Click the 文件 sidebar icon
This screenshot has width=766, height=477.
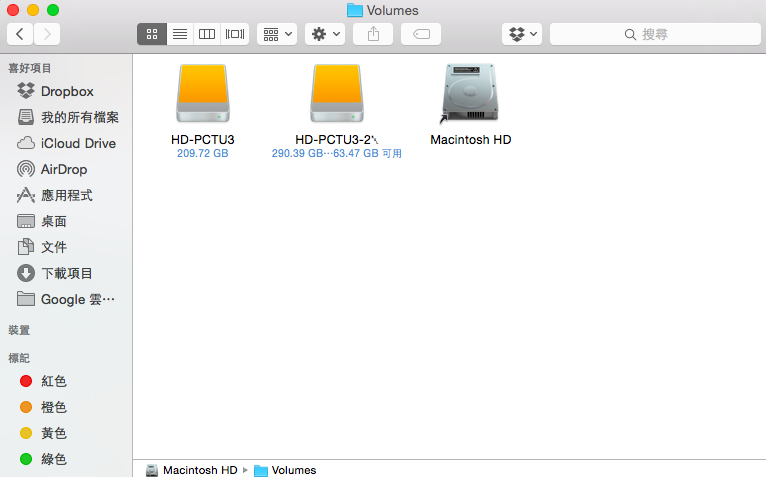click(x=26, y=247)
